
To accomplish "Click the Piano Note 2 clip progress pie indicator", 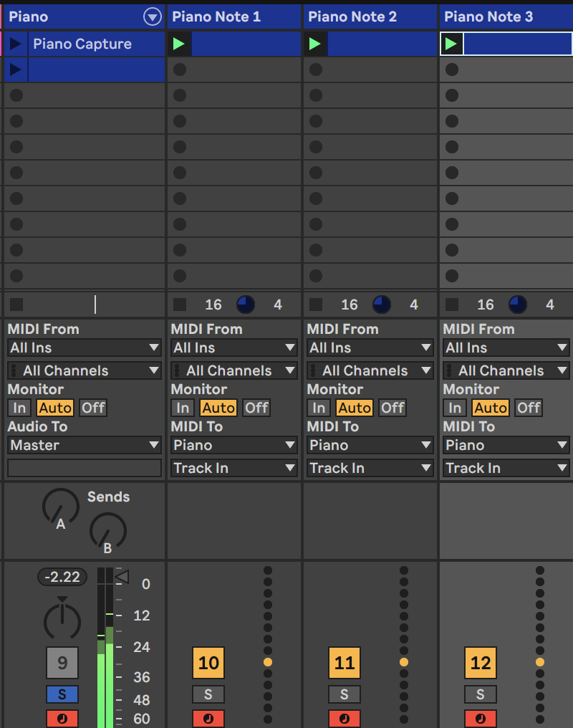I will (381, 305).
